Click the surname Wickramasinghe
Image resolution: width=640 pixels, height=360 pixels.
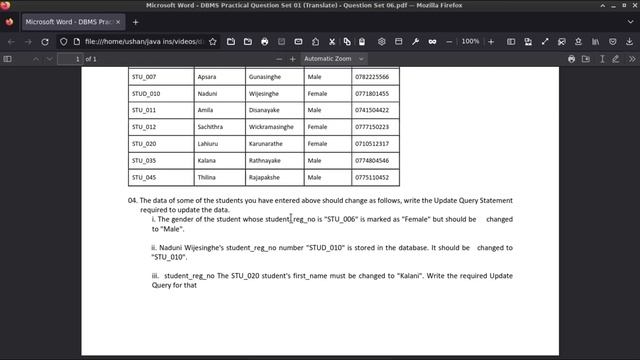[271, 127]
